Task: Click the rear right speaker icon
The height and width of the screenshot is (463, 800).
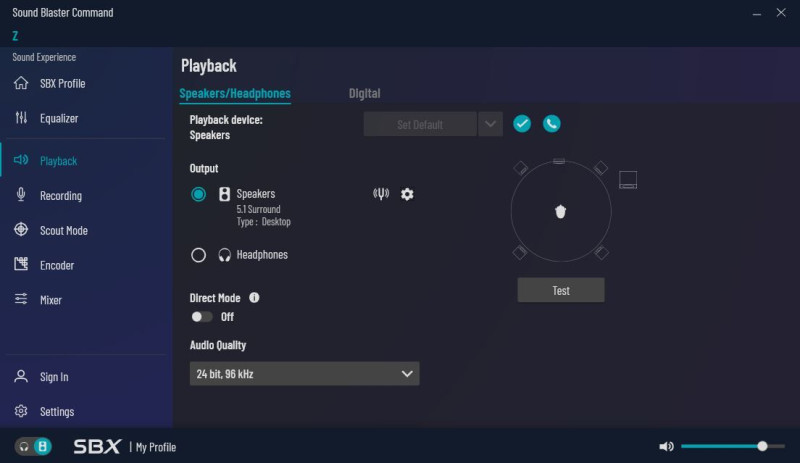Action: click(x=602, y=252)
